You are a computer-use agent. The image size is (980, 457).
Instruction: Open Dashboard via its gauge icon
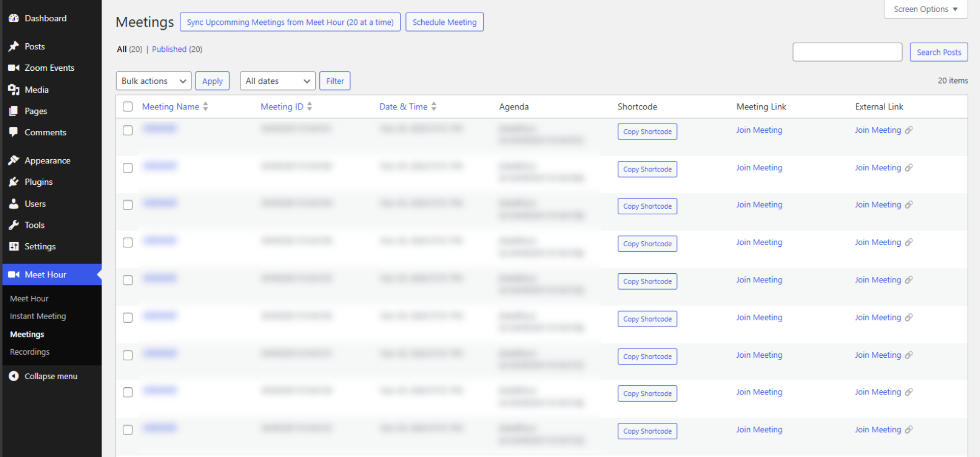[x=14, y=18]
